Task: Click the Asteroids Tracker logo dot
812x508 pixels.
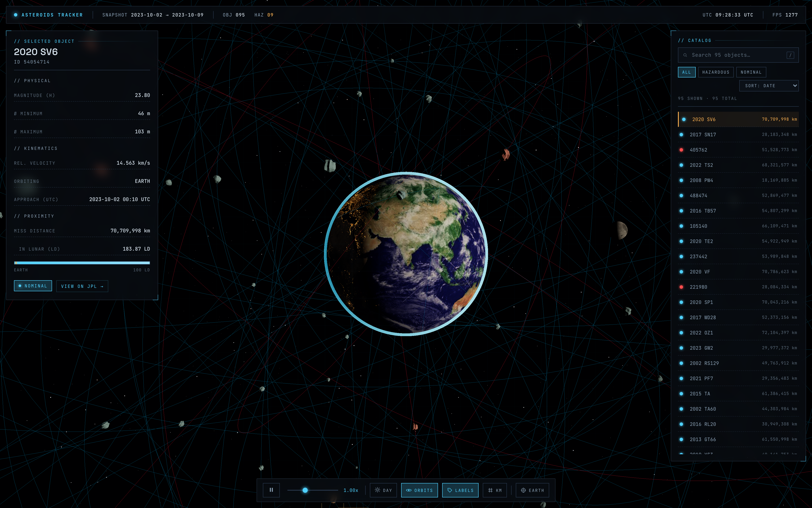Action: (16, 15)
